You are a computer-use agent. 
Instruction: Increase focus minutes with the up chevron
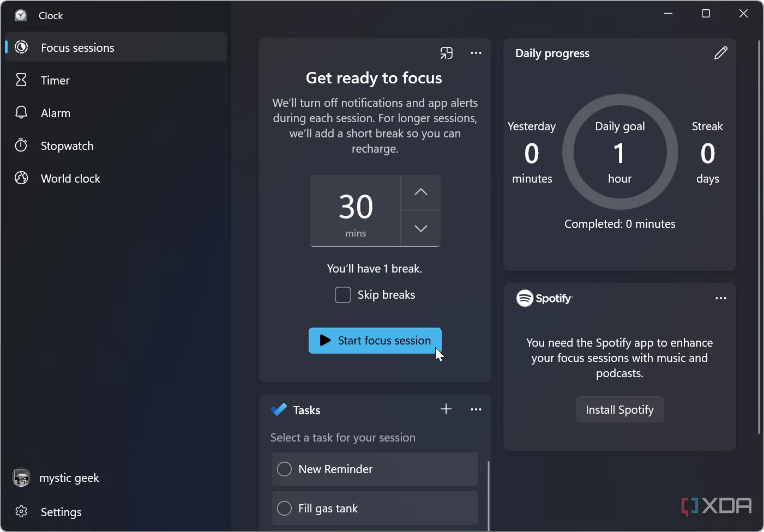420,192
